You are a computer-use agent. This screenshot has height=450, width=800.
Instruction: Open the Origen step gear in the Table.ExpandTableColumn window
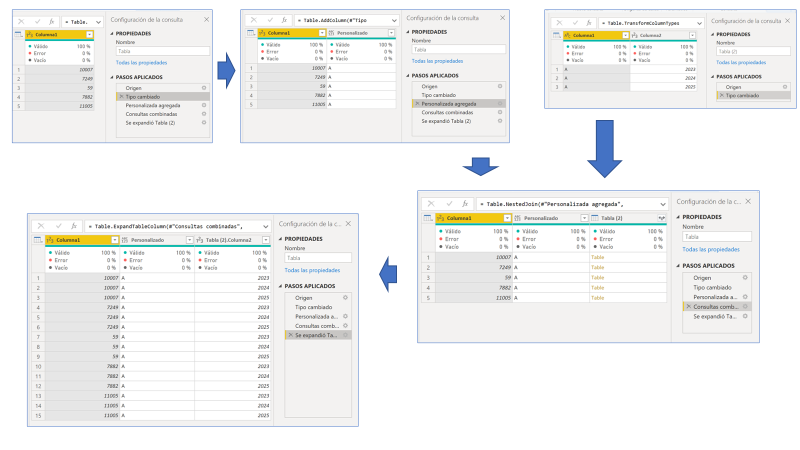coord(345,297)
